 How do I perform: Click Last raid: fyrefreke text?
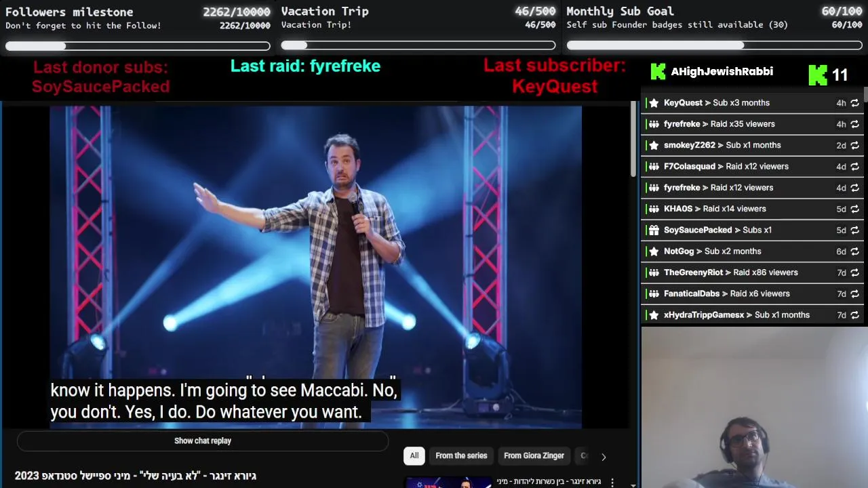(x=305, y=66)
